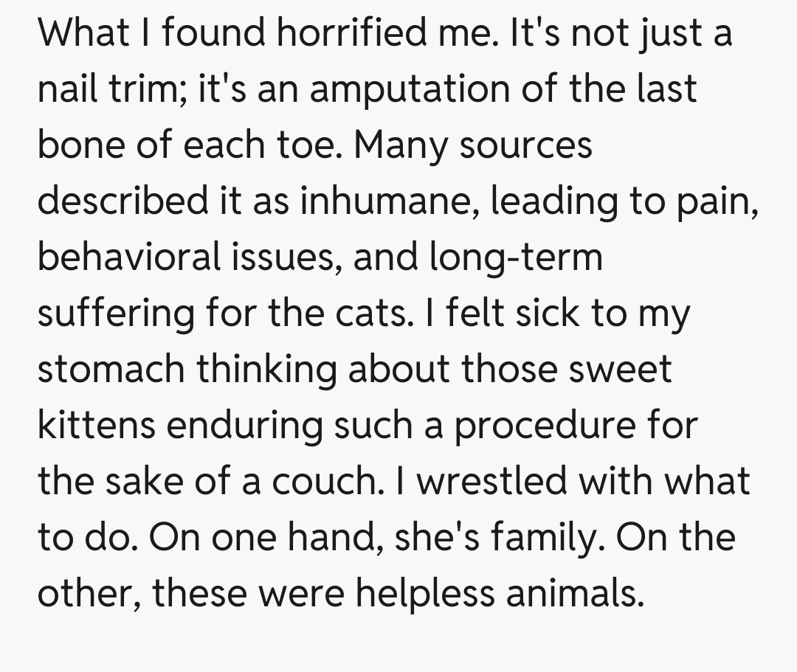The image size is (797, 672).
Task: Click on the words "Many sources"
Action: tap(472, 145)
